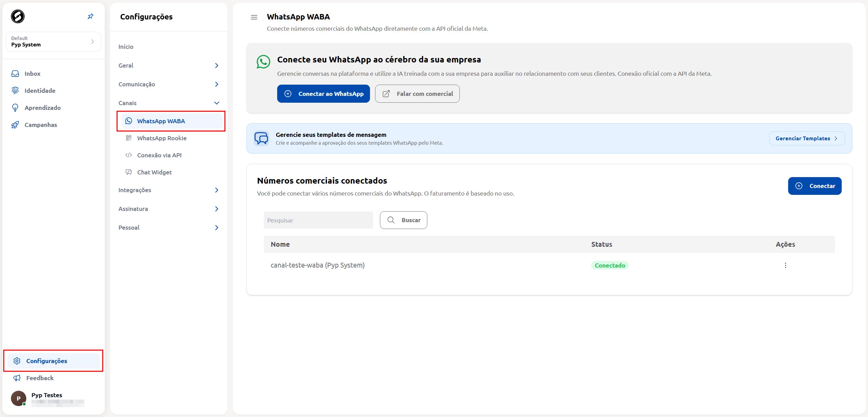The height and width of the screenshot is (417, 868).
Task: Open actions menu for canal-teste-waba
Action: point(785,265)
